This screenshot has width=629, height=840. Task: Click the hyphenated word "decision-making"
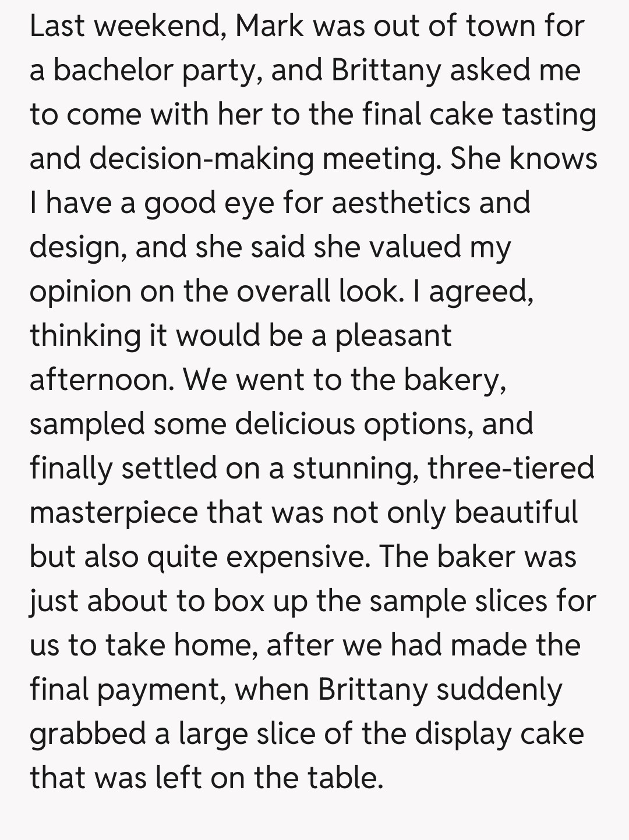[201, 159]
